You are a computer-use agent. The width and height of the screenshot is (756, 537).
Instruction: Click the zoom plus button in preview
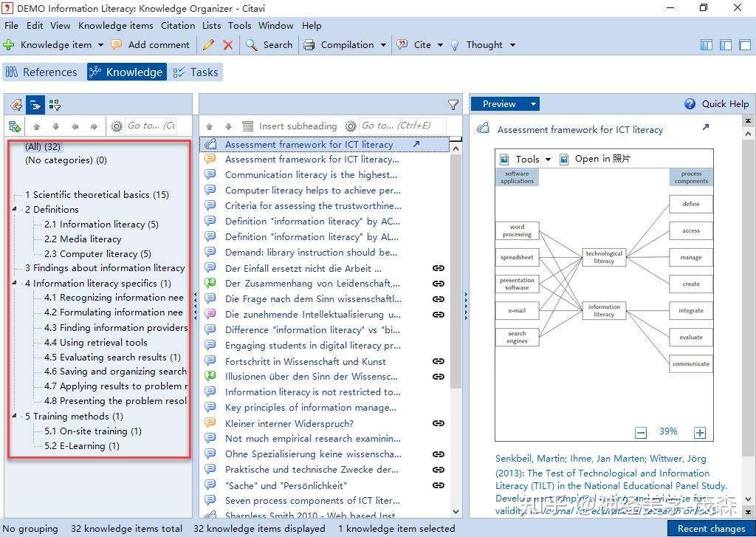click(698, 431)
